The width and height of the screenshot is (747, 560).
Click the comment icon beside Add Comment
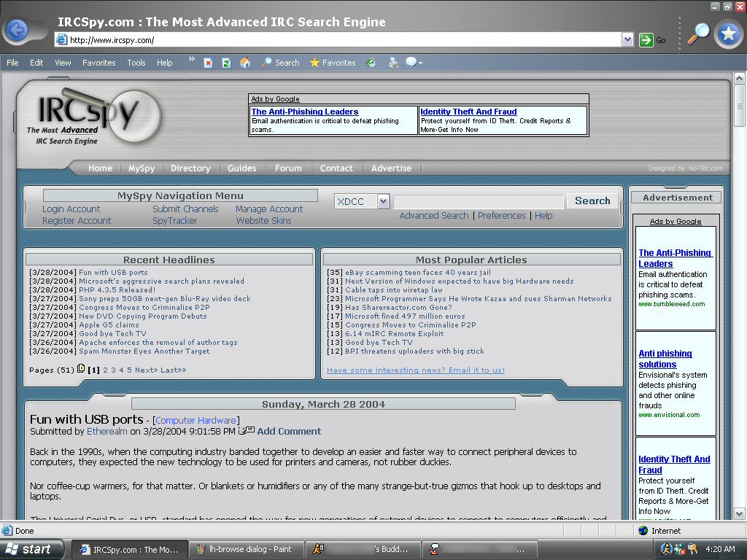tap(247, 431)
